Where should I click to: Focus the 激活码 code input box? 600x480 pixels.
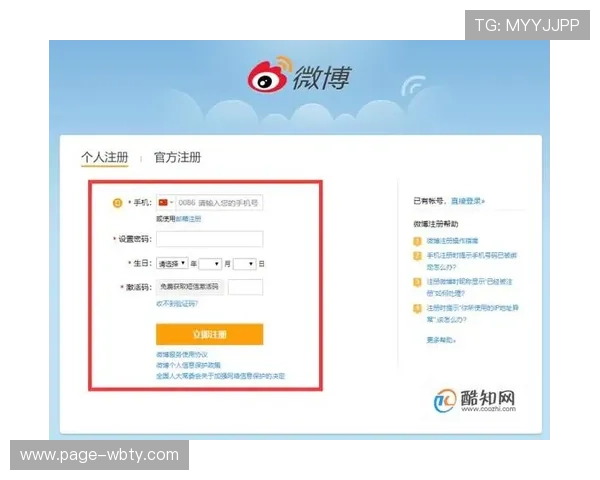(x=245, y=287)
